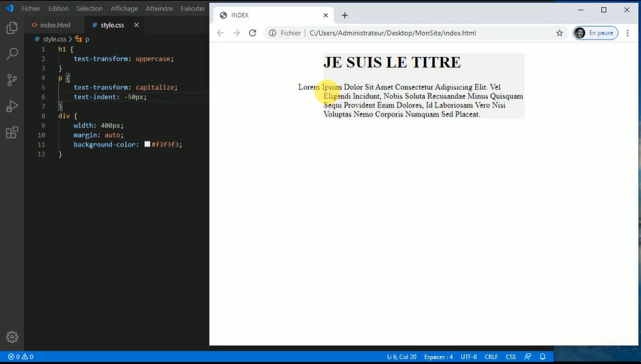The image size is (641, 364).
Task: Change line endings via CRLF
Action: pyautogui.click(x=491, y=357)
